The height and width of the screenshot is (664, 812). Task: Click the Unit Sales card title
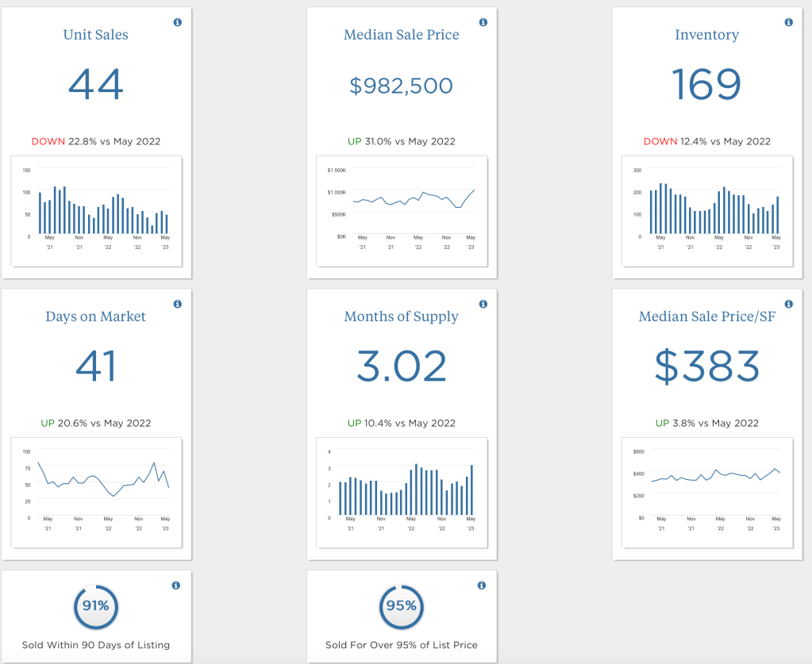point(96,35)
